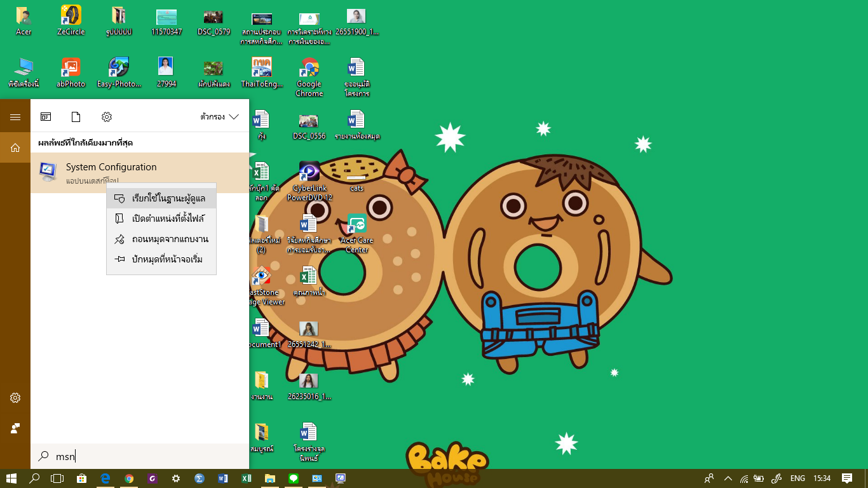Screen dimensions: 868x488
Task: Select the abPhoto desktop shortcut
Action: 71,73
